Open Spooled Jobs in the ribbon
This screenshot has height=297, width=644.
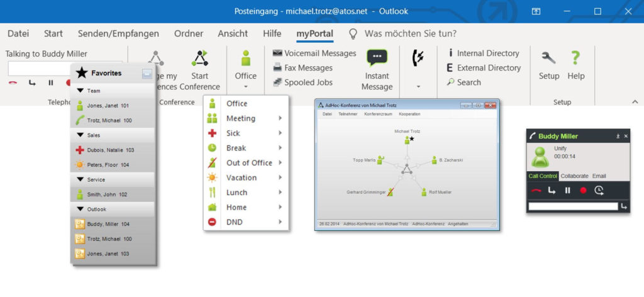(x=303, y=82)
